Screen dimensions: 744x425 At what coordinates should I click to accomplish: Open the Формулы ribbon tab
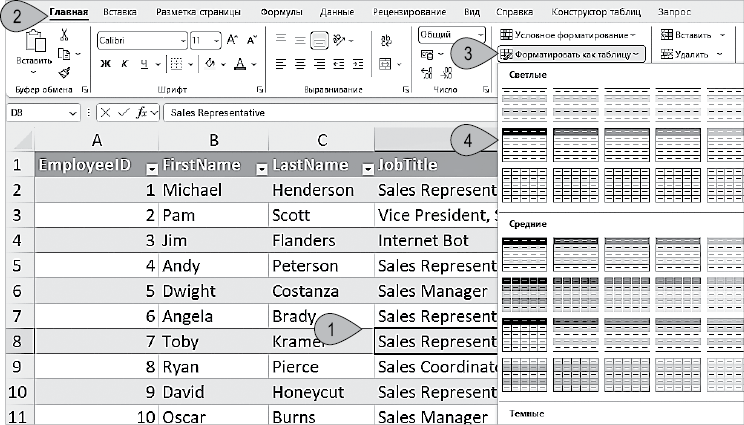281,12
